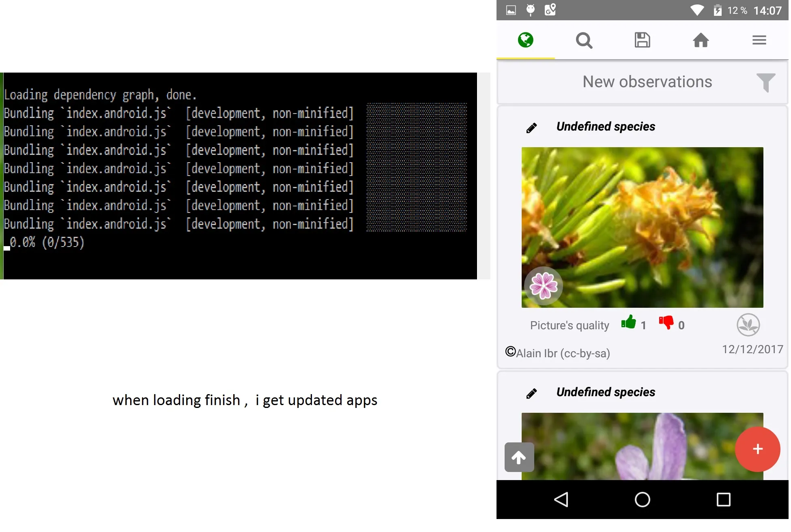This screenshot has height=532, width=791.
Task: Edit second Undefined species with pencil icon
Action: pyautogui.click(x=531, y=393)
